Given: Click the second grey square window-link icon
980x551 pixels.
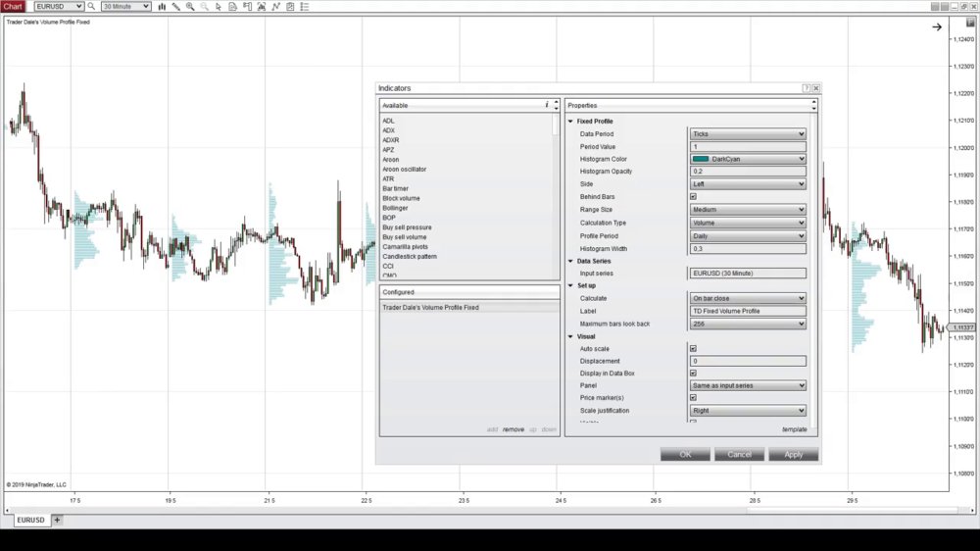Looking at the screenshot, I should 945,6.
